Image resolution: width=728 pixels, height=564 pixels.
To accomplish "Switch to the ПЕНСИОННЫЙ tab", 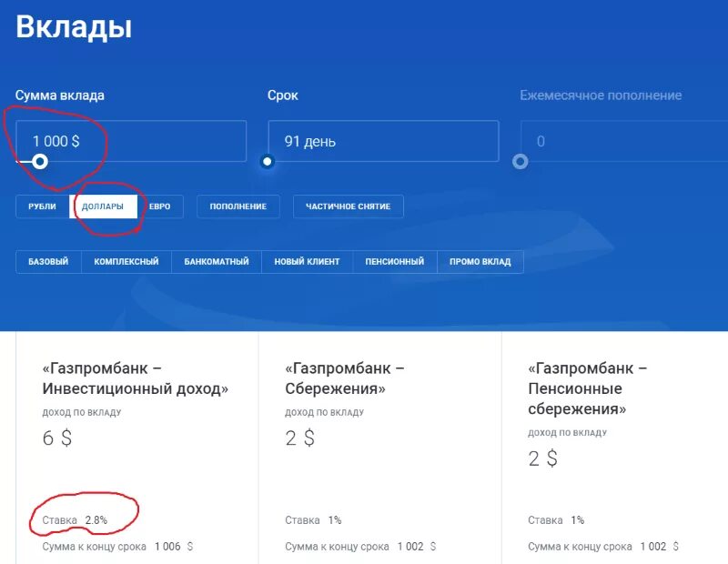I will (395, 262).
